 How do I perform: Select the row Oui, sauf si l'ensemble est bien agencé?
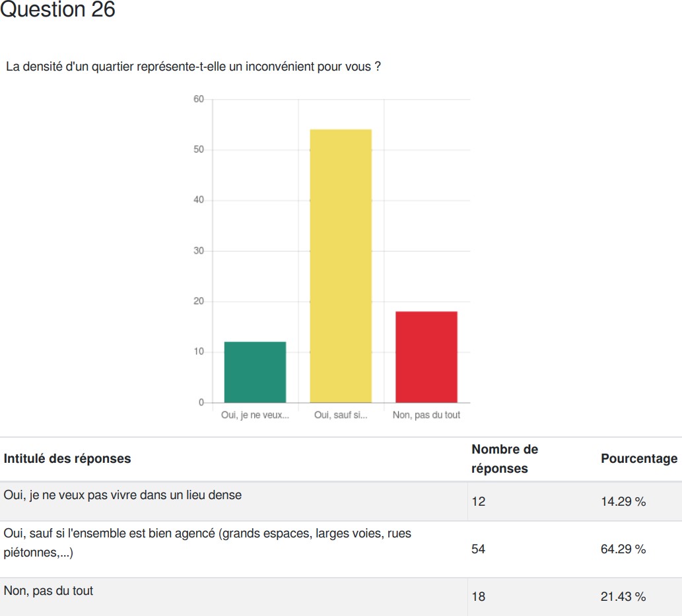tap(341, 549)
